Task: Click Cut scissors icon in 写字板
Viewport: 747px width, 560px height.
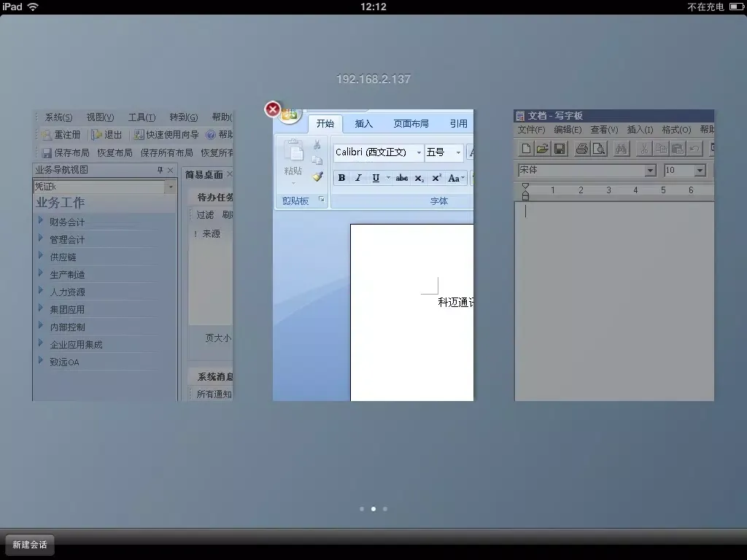Action: pyautogui.click(x=643, y=149)
